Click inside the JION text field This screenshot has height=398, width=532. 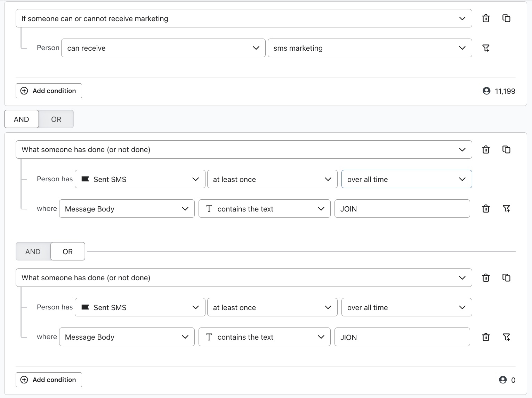402,337
